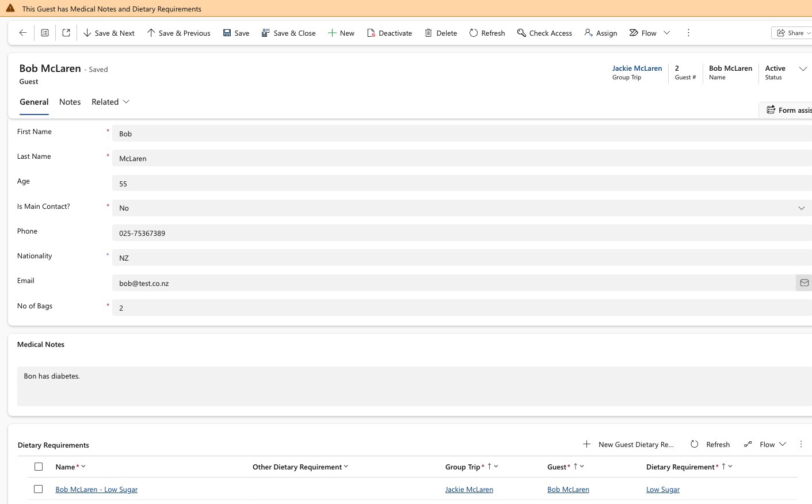Click the Medical Notes text area

coord(414,386)
